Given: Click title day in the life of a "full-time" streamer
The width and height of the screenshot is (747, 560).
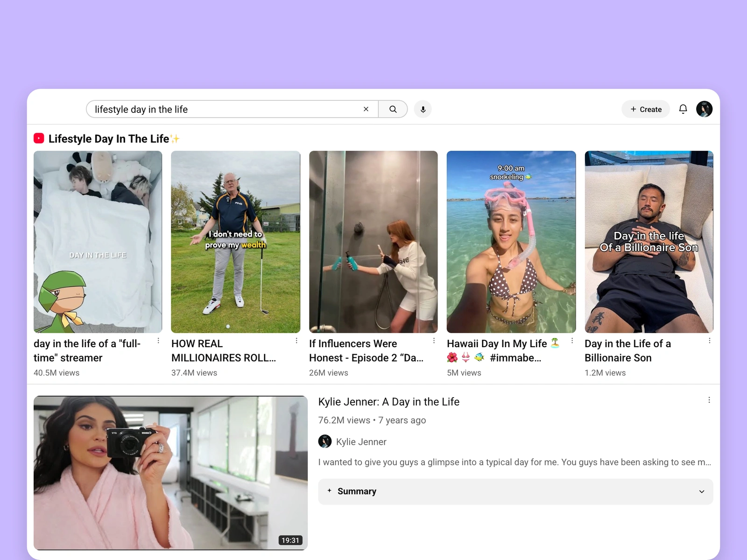Looking at the screenshot, I should pos(87,350).
